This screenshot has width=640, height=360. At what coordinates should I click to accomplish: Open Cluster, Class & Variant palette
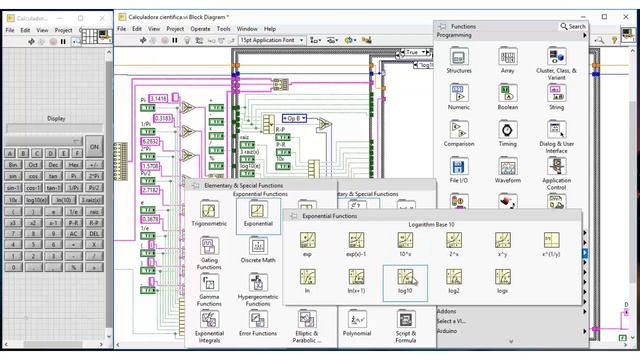pyautogui.click(x=556, y=63)
